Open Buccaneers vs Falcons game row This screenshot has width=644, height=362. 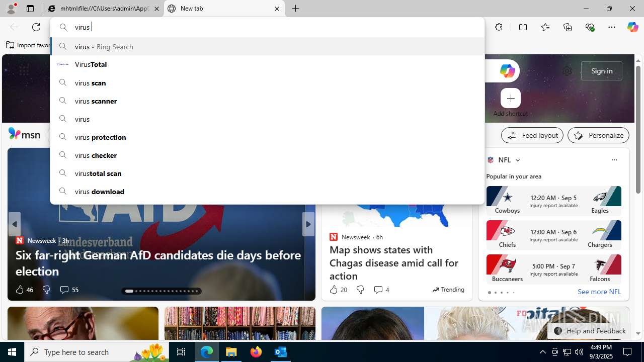tap(553, 269)
